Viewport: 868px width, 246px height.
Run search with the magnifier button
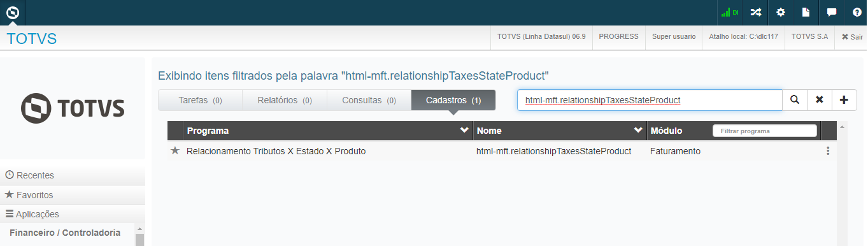(794, 100)
